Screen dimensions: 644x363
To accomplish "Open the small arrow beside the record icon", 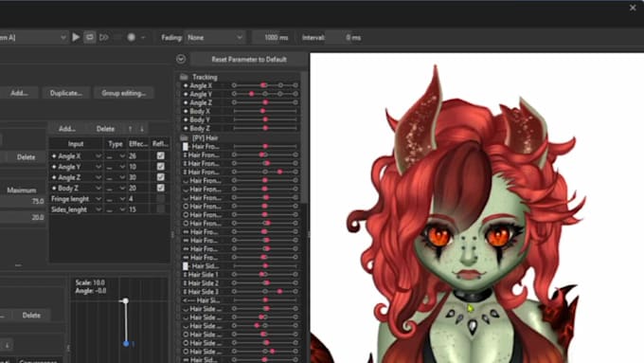I will (x=143, y=37).
